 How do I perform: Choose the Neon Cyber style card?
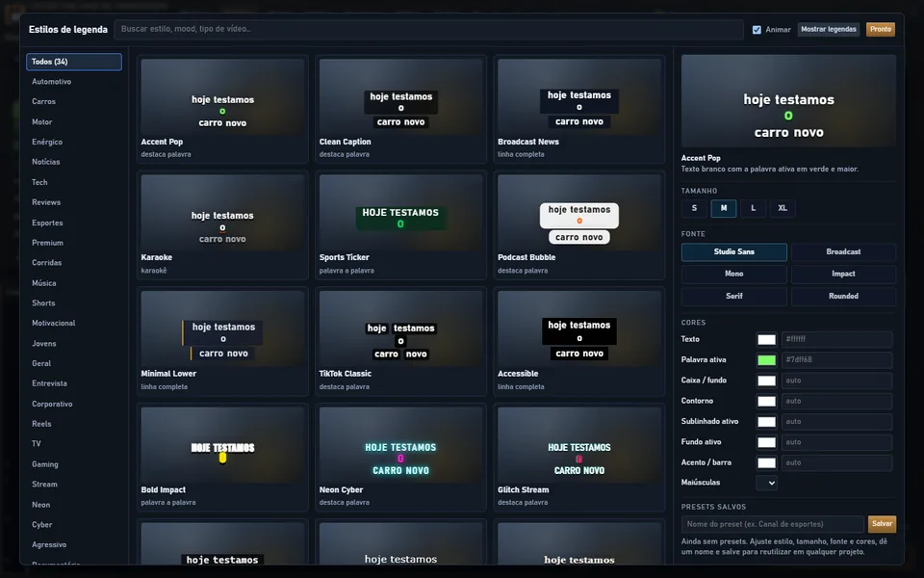click(x=400, y=457)
